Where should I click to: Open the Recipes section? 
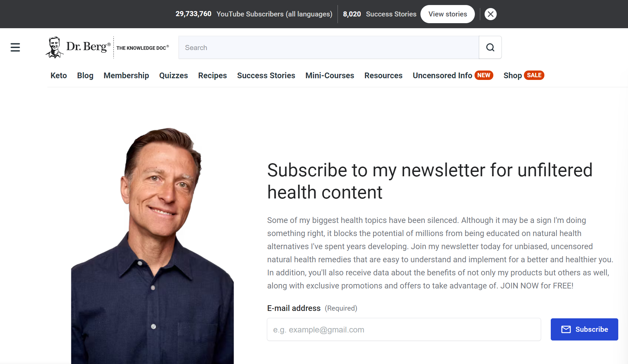213,76
